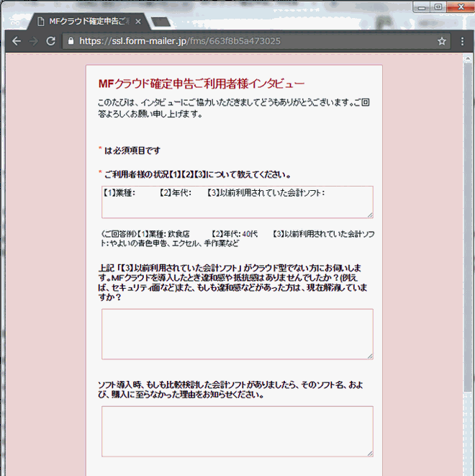Viewport: 475px width, 476px height.
Task: Go back to the previous page
Action: click(17, 41)
